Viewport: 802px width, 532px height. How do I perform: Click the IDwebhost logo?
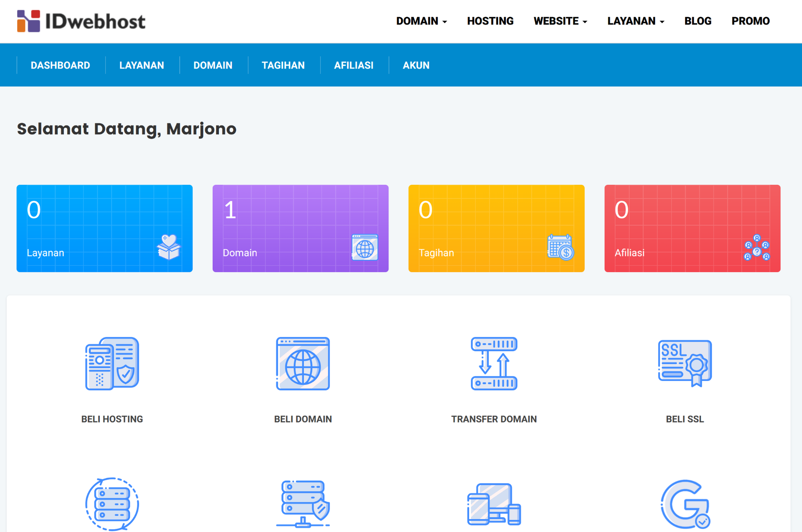click(x=81, y=21)
